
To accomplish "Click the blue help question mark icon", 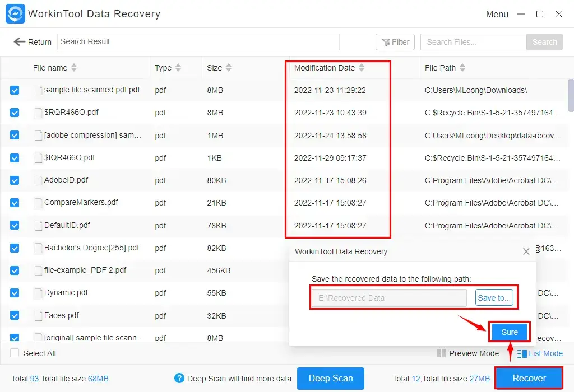I will point(179,378).
